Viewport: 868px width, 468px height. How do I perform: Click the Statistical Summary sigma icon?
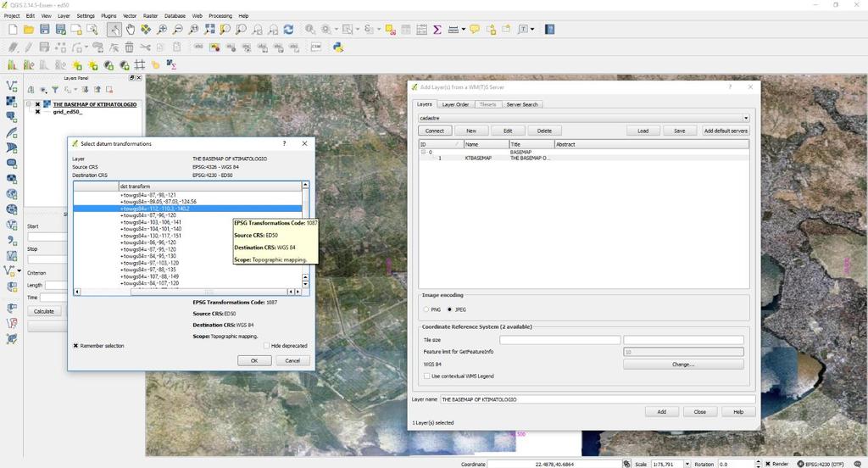(437, 30)
